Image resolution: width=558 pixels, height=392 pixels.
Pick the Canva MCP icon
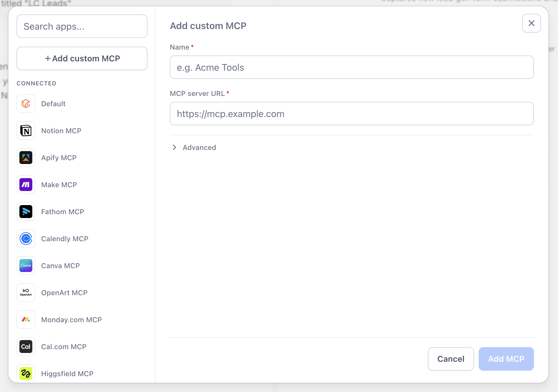coord(26,266)
